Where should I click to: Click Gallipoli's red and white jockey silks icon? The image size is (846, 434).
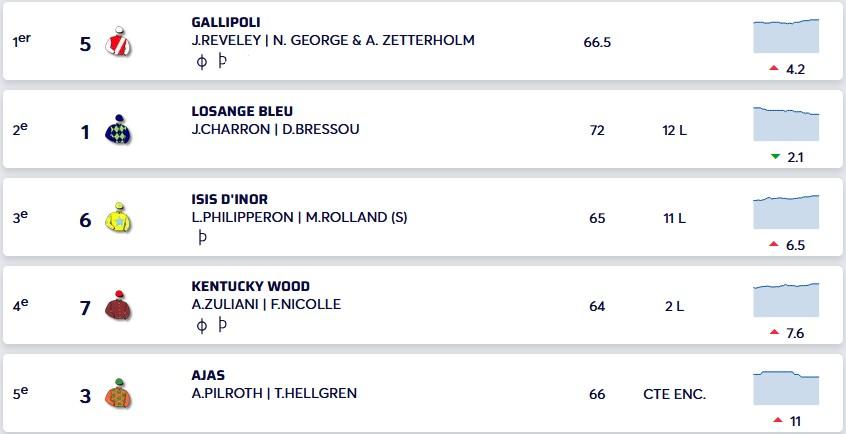(x=119, y=42)
